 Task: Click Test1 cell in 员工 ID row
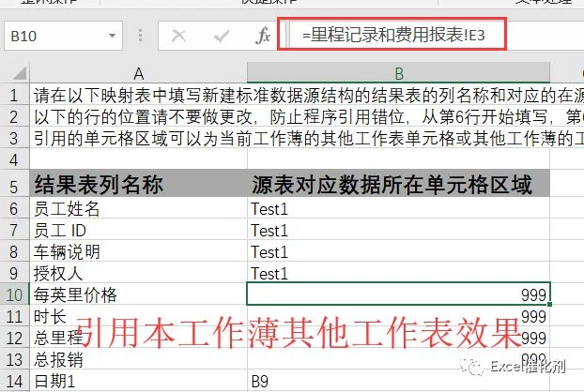398,230
